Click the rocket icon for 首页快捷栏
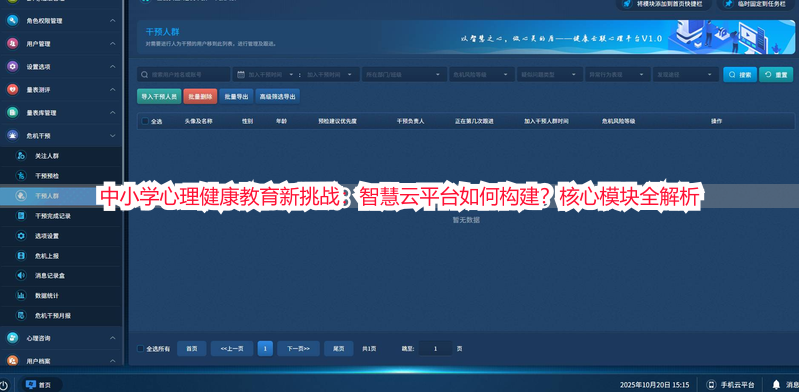The width and height of the screenshot is (799, 392). click(627, 4)
